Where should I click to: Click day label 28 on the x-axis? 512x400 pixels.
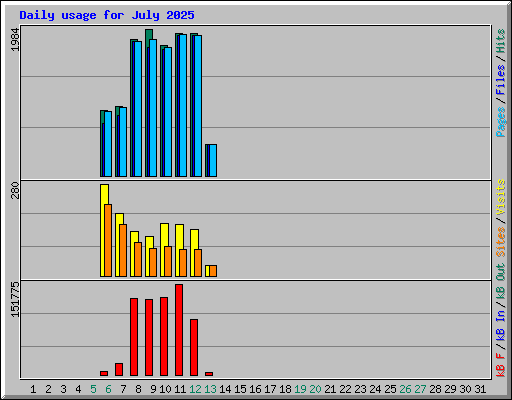click(x=435, y=389)
